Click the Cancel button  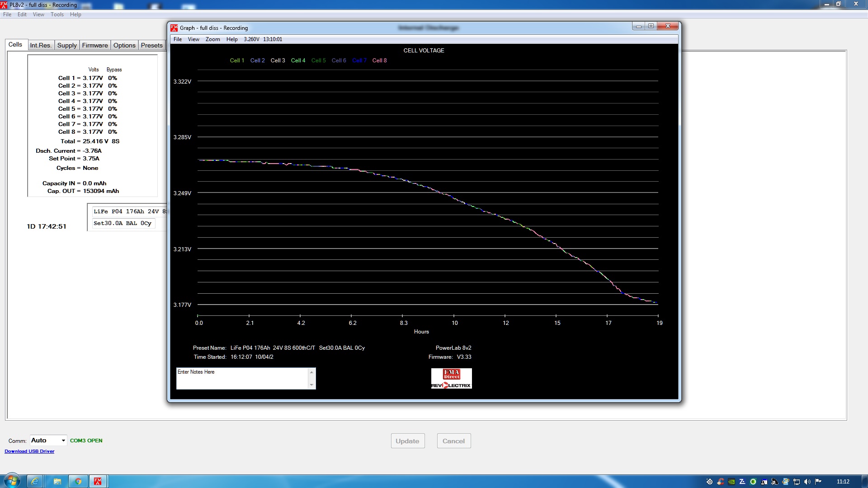(x=453, y=441)
